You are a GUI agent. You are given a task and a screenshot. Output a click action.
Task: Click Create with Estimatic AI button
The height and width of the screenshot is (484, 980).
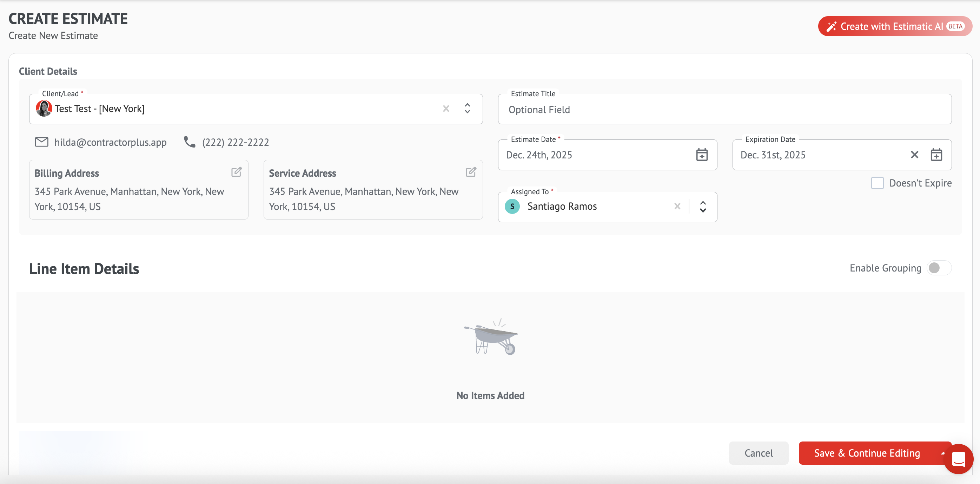(895, 26)
